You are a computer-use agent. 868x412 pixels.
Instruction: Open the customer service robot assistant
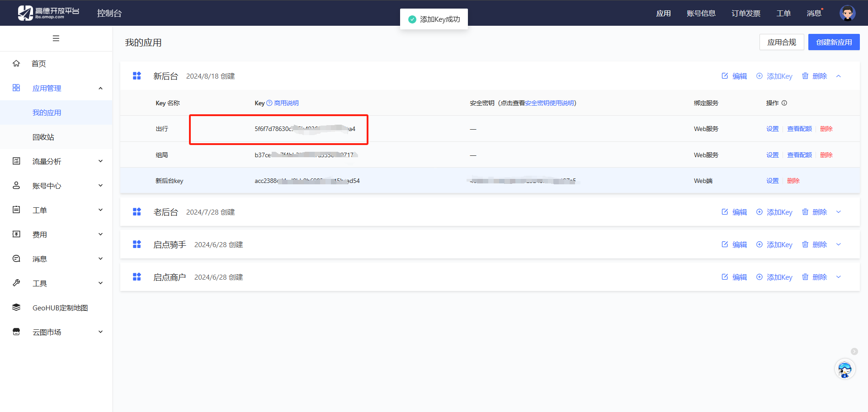point(844,370)
